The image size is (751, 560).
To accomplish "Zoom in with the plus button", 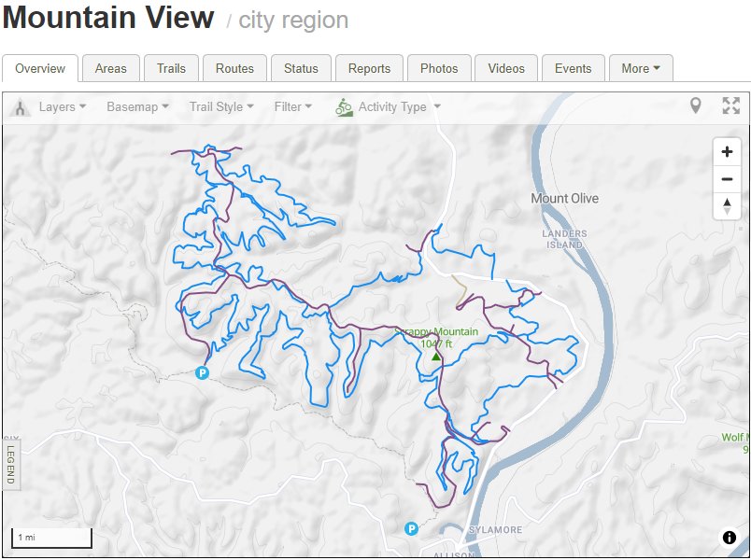I will (727, 152).
